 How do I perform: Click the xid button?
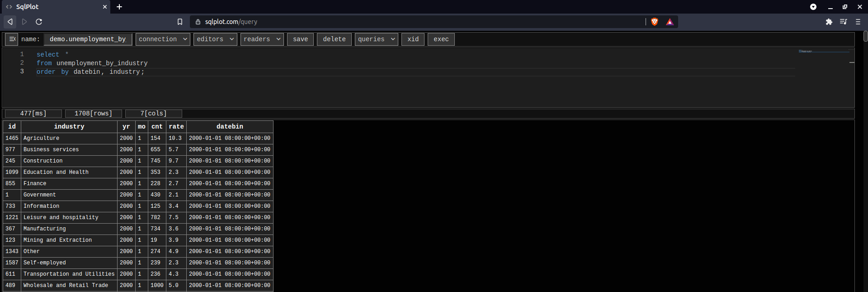point(413,39)
